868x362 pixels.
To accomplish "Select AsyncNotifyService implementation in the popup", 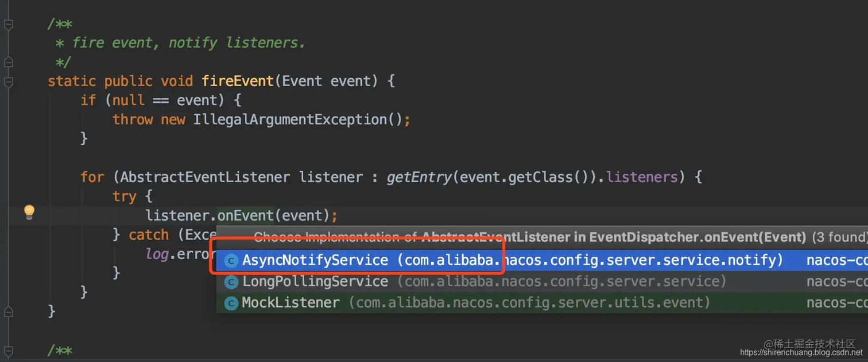I will point(542,260).
